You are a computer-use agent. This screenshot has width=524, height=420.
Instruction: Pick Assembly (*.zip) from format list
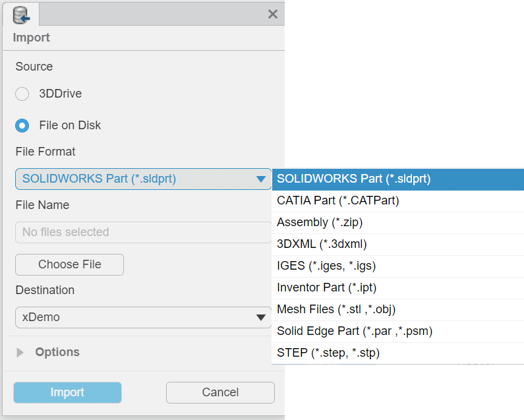coord(397,222)
